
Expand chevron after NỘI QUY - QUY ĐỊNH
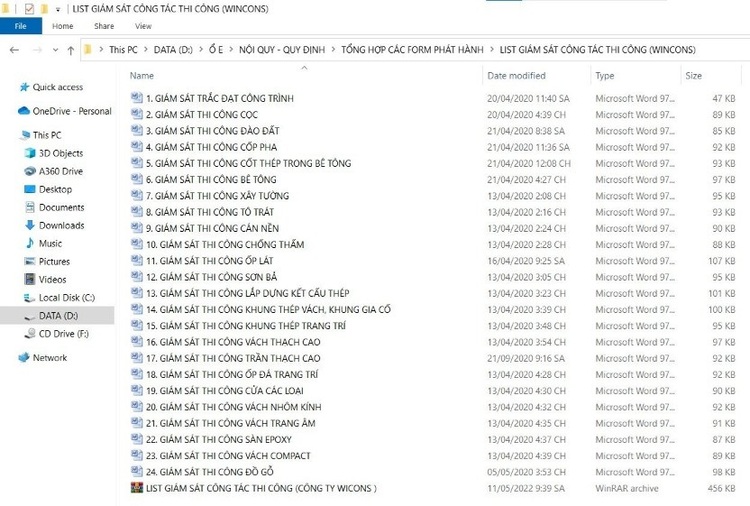click(333, 49)
